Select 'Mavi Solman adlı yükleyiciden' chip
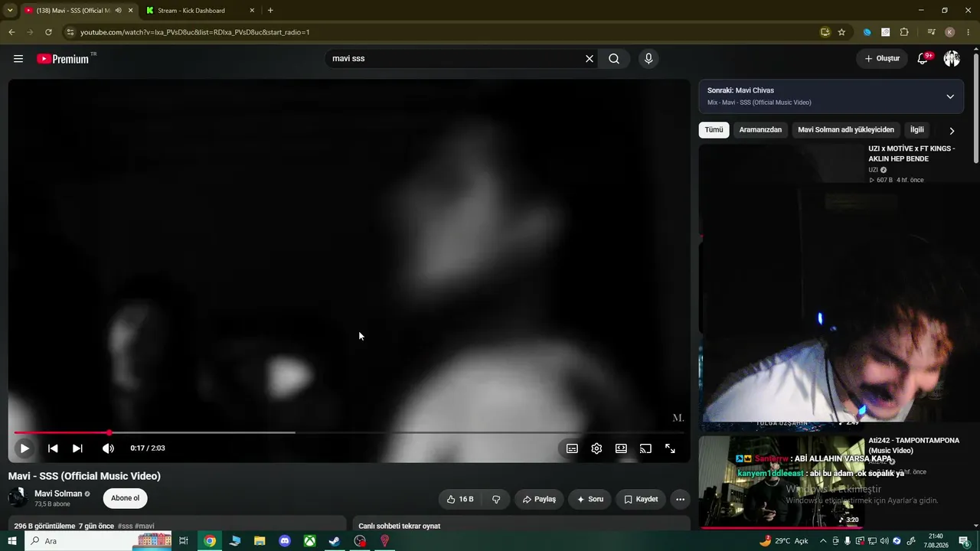Image resolution: width=980 pixels, height=551 pixels. tap(846, 130)
